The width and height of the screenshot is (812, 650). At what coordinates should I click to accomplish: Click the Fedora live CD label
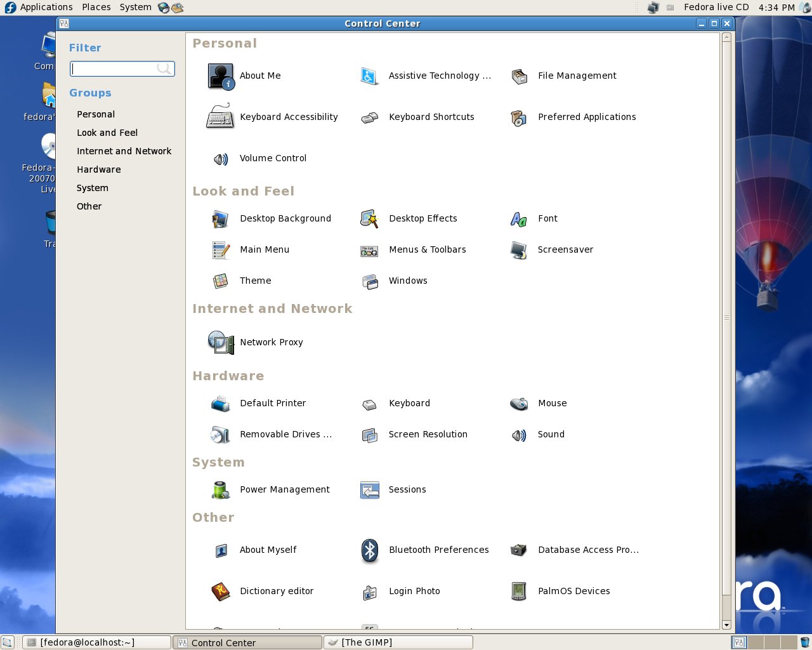(716, 8)
